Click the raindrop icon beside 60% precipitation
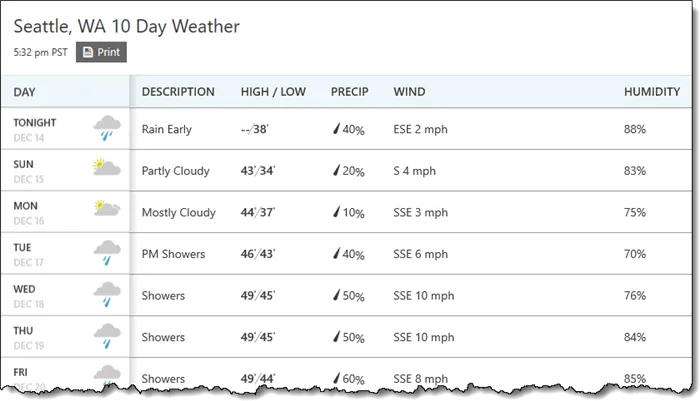Screen dimensions: 700x401 click(x=336, y=380)
